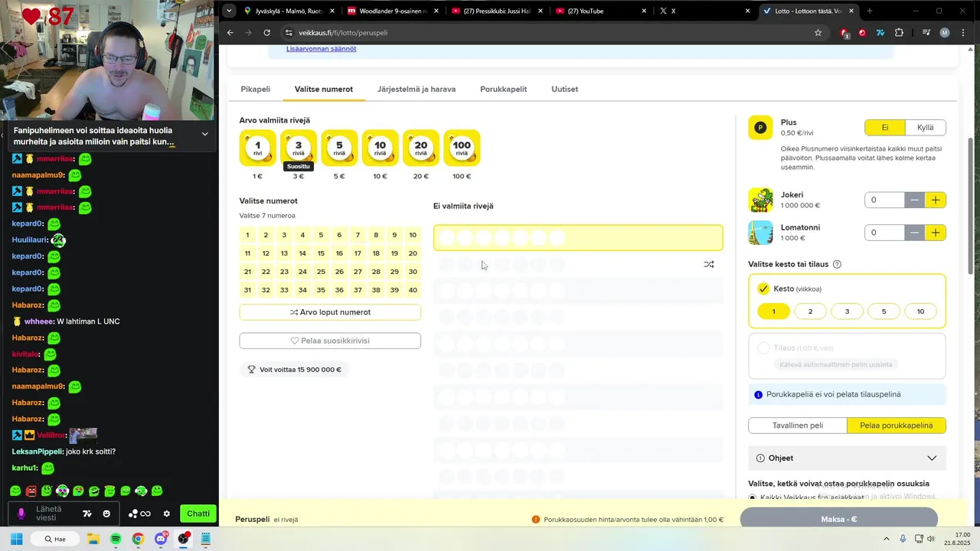Open the Uutiset tab
This screenshot has width=980, height=551.
tap(564, 89)
